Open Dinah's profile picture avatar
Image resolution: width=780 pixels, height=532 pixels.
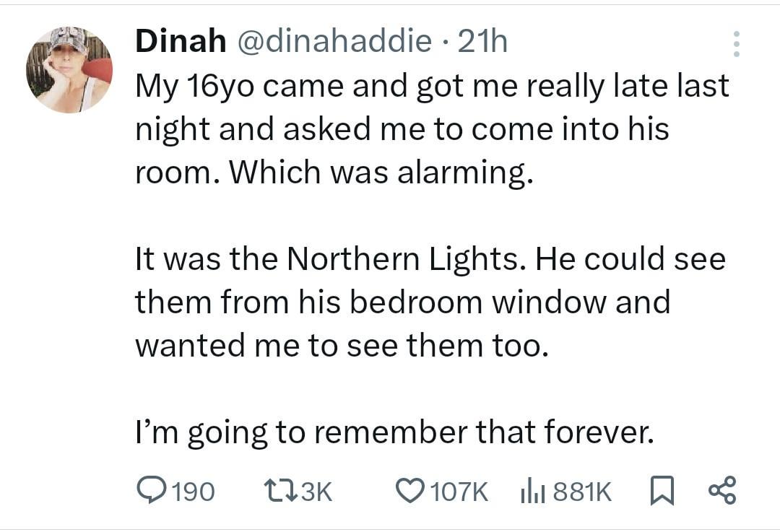click(69, 70)
